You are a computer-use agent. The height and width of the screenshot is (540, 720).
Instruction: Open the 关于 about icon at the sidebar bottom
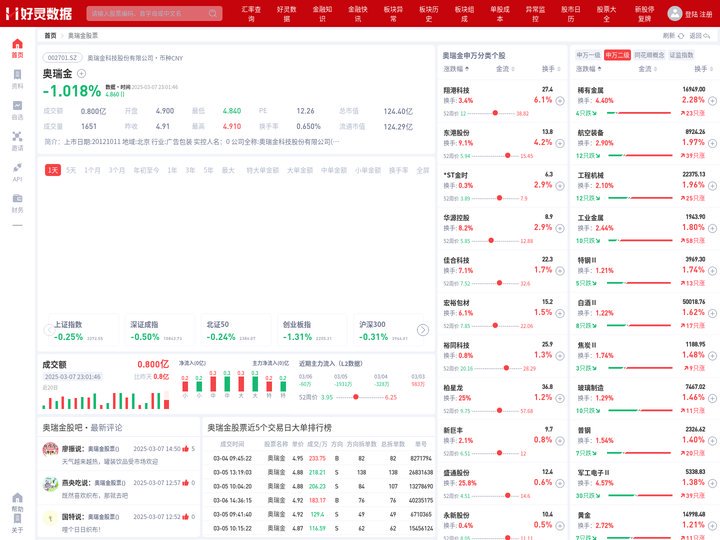(17, 519)
